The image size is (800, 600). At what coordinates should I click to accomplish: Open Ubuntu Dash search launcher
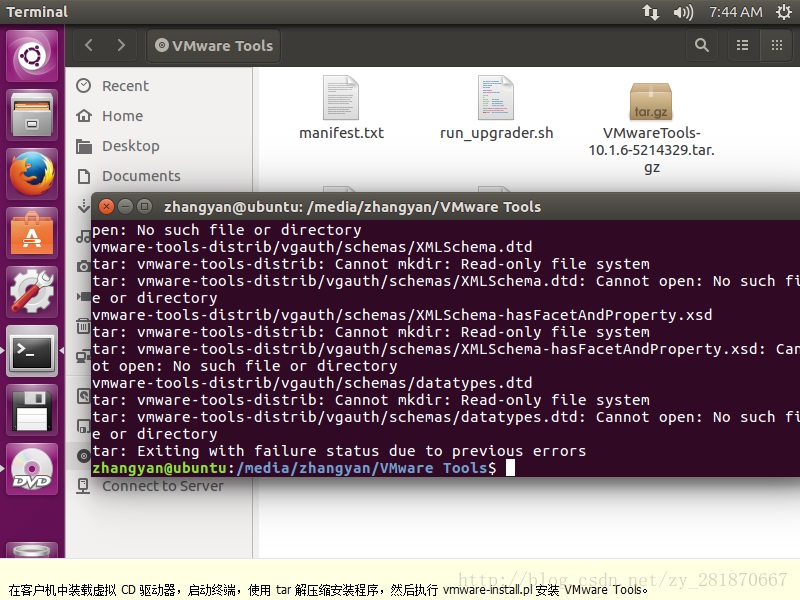pos(32,56)
